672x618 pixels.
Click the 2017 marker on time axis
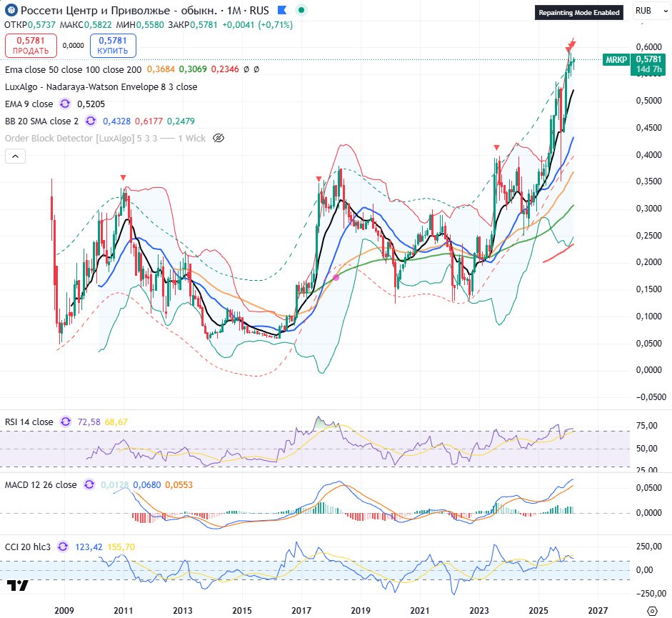coord(301,611)
